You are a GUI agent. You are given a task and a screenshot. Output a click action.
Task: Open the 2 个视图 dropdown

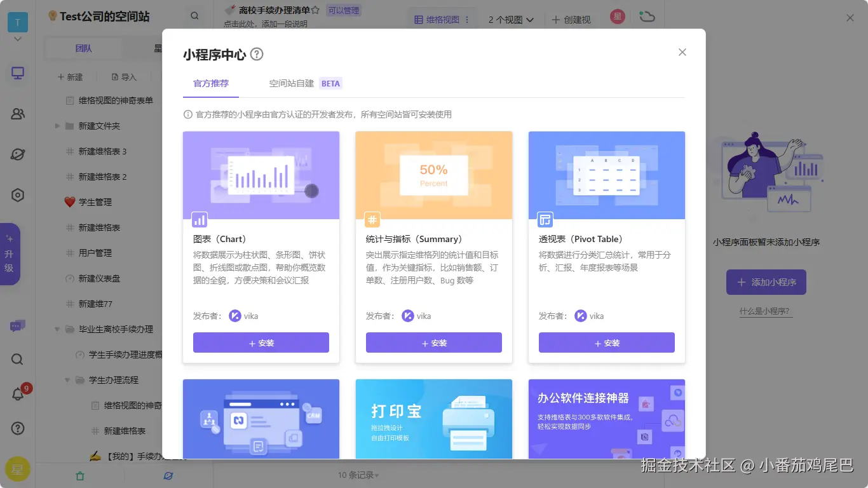coord(511,20)
